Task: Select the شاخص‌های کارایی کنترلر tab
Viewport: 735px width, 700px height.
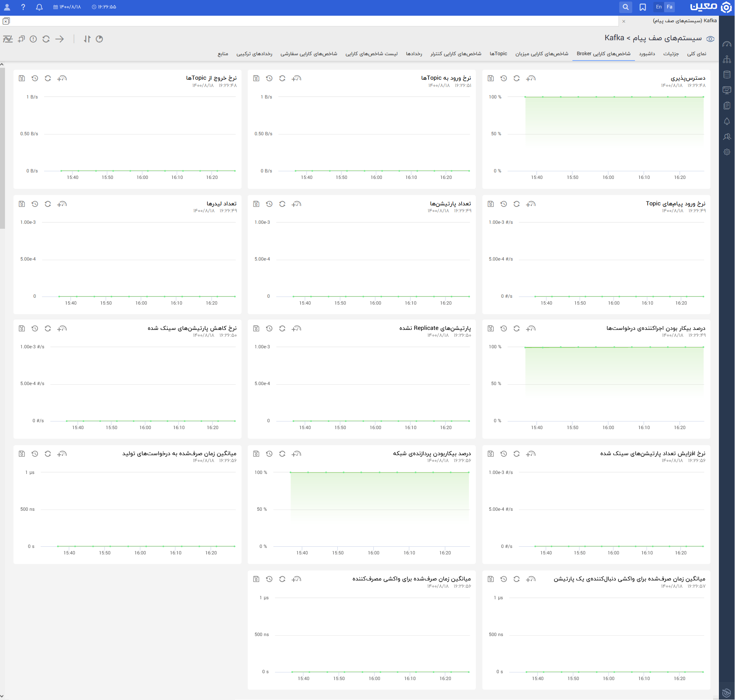Action: point(455,54)
